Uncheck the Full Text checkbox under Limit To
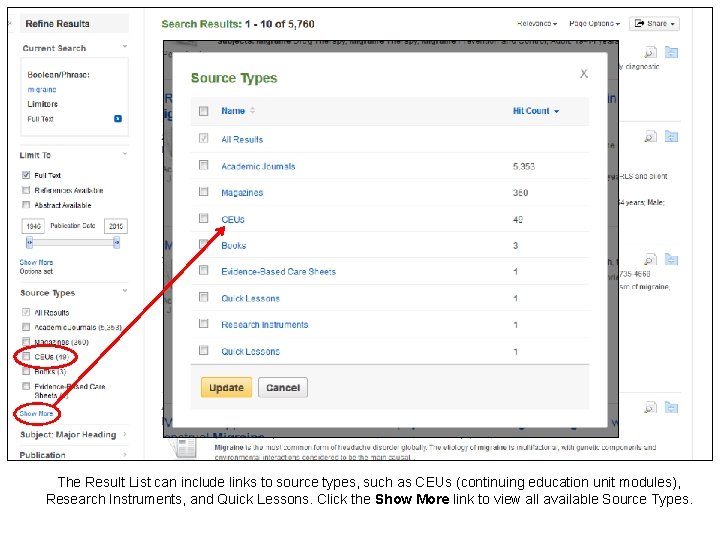The width and height of the screenshot is (720, 540). point(26,175)
